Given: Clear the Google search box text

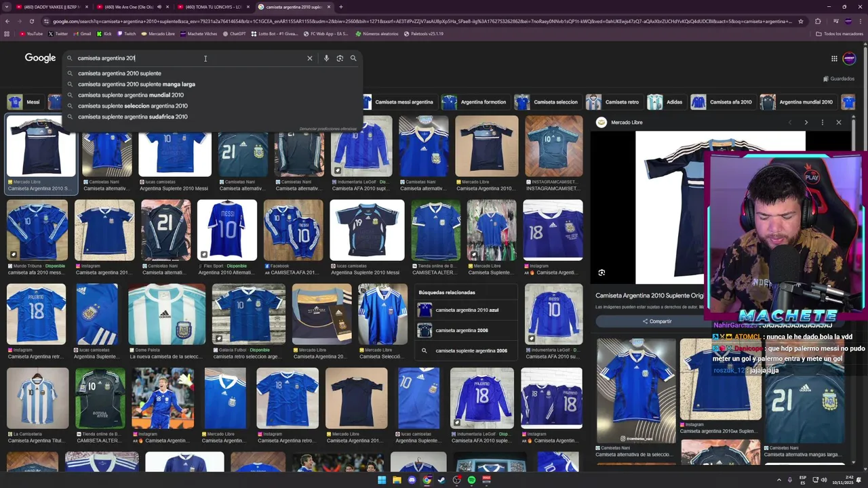Looking at the screenshot, I should (310, 58).
